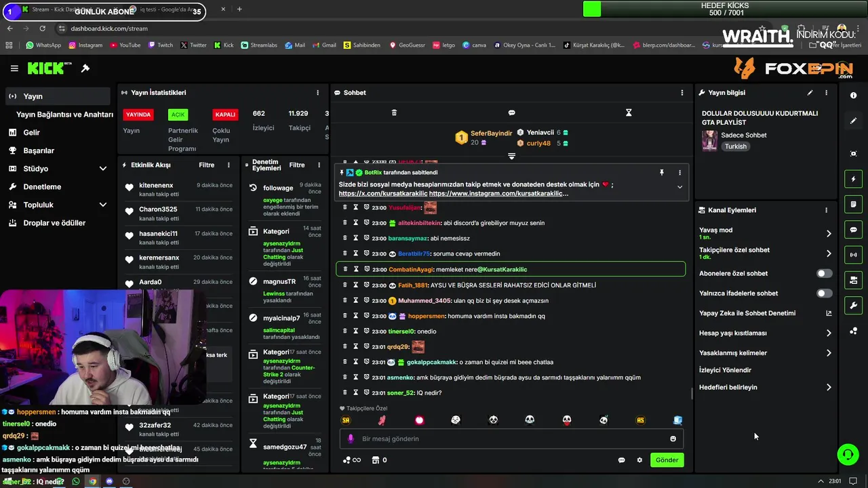Open three-dot menu on pinned BotRix message

point(679,173)
